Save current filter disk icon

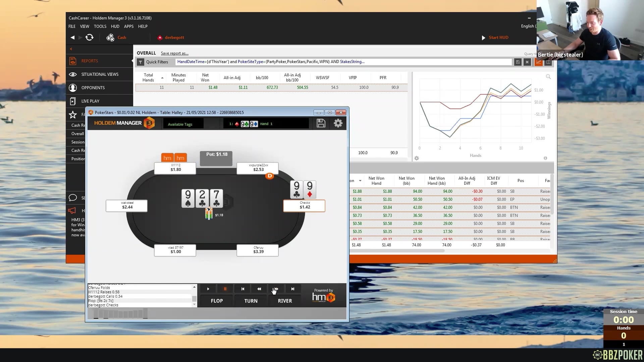click(518, 62)
